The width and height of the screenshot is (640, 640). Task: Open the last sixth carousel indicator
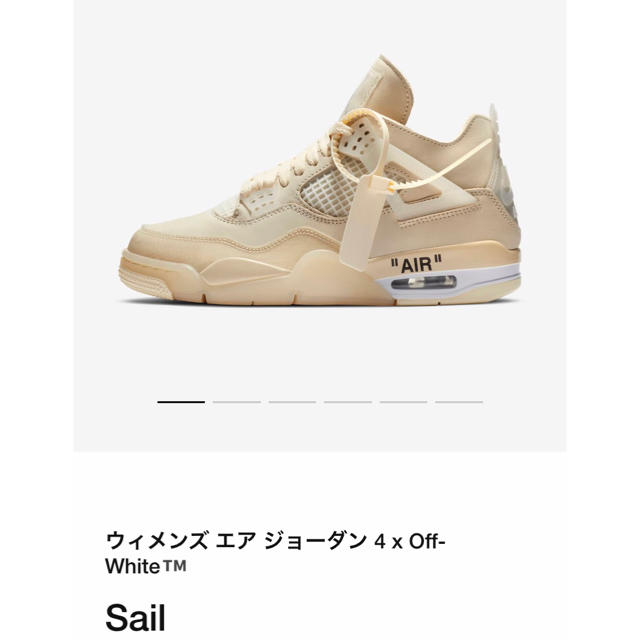coord(459,402)
